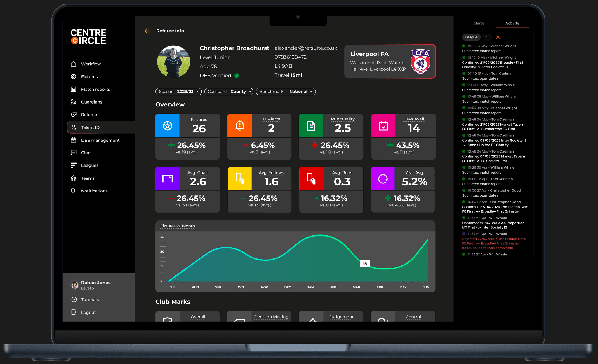Viewport: 598px width, 364px height.
Task: Click the orange U. Alerts bell tile
Action: [x=239, y=126]
